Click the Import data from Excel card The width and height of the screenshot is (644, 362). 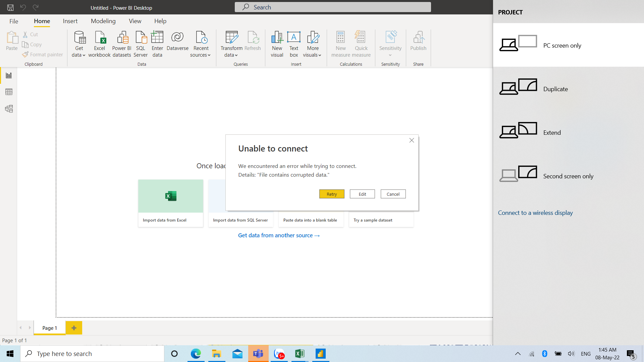point(170,203)
